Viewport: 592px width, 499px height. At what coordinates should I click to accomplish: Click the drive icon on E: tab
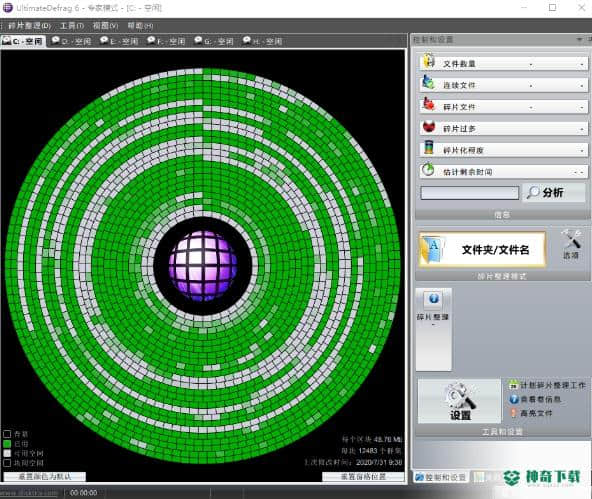[x=104, y=40]
